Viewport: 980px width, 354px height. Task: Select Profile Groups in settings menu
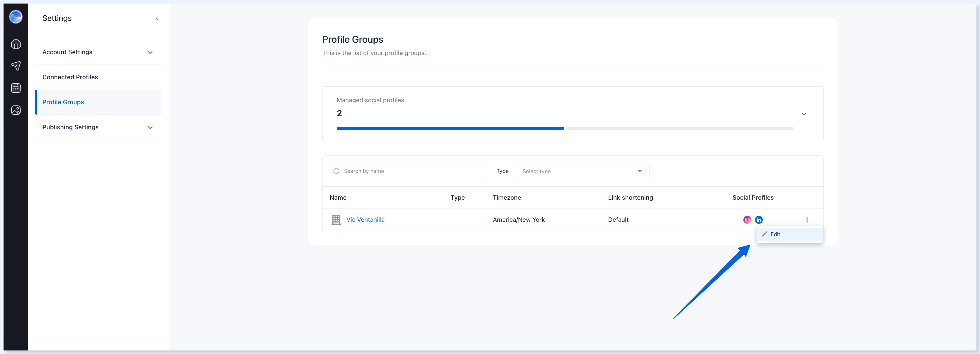coord(99,102)
